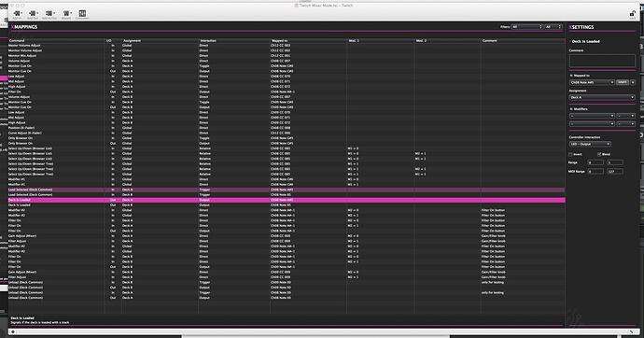Click the Range maximum field
The image size is (644, 338).
pyautogui.click(x=615, y=162)
